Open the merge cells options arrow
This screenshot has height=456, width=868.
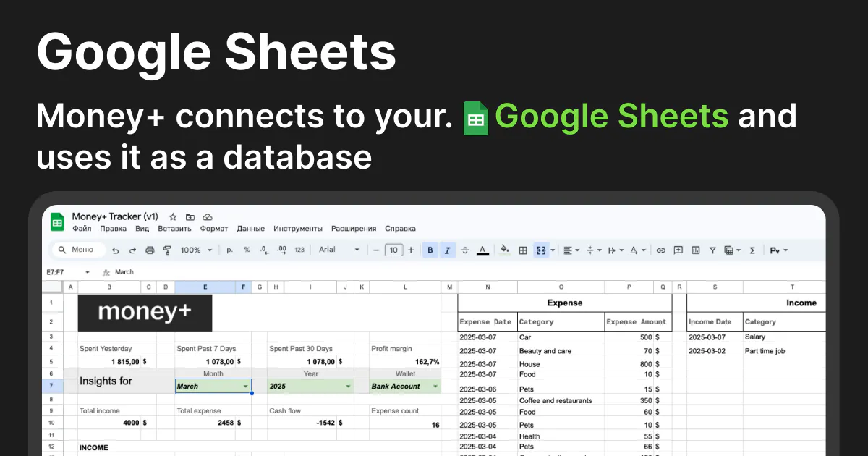[553, 250]
